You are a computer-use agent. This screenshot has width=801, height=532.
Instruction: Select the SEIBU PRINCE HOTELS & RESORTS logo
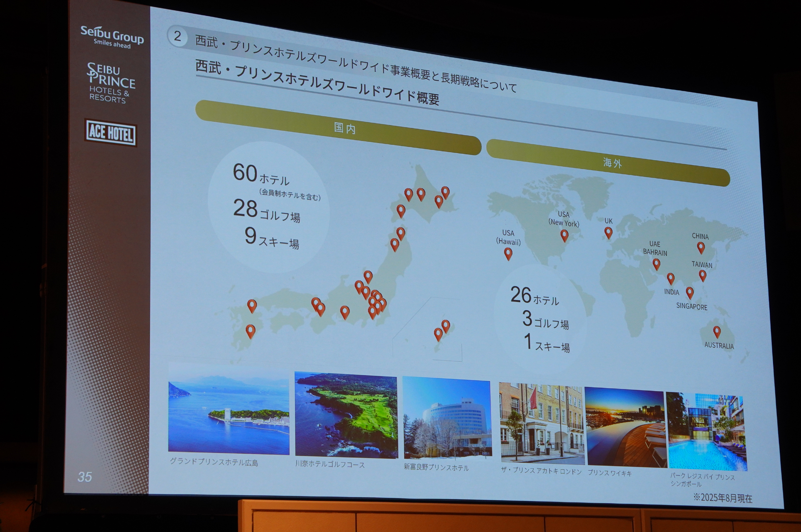coord(111,82)
